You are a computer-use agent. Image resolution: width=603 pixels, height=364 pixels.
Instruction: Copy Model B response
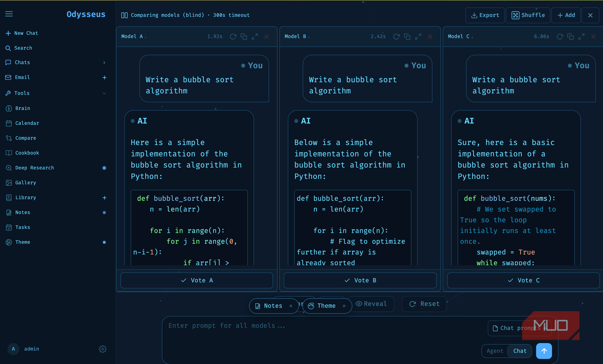(407, 37)
